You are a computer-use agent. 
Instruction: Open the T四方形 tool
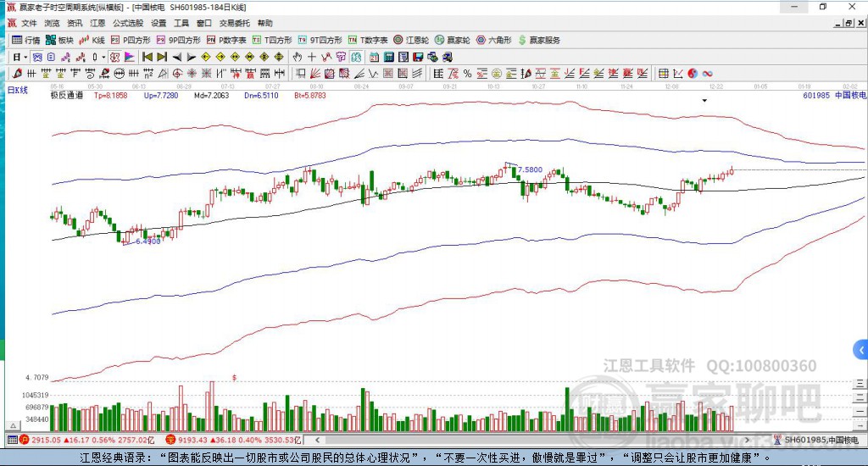pos(272,40)
